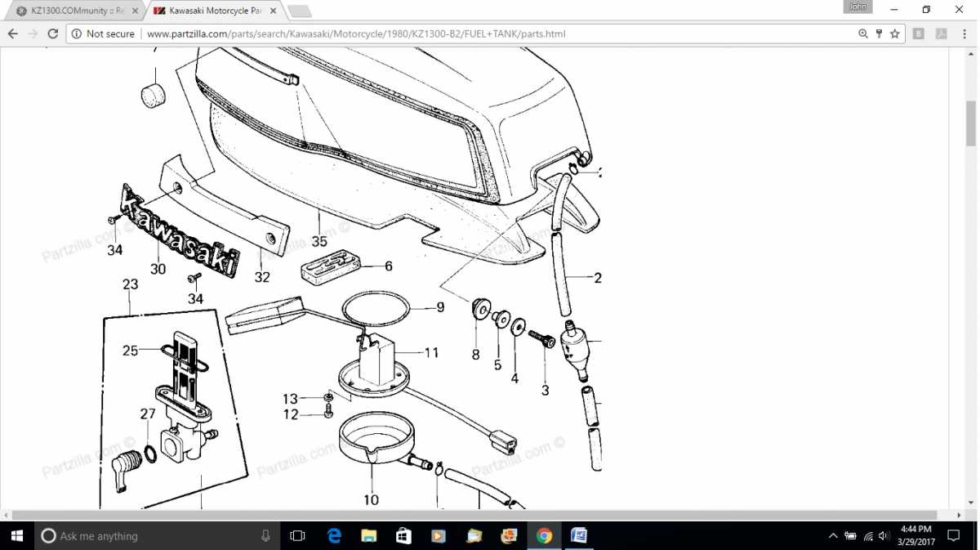Image resolution: width=980 pixels, height=550 pixels.
Task: Click the partzilla.com URL address field
Action: click(x=490, y=34)
